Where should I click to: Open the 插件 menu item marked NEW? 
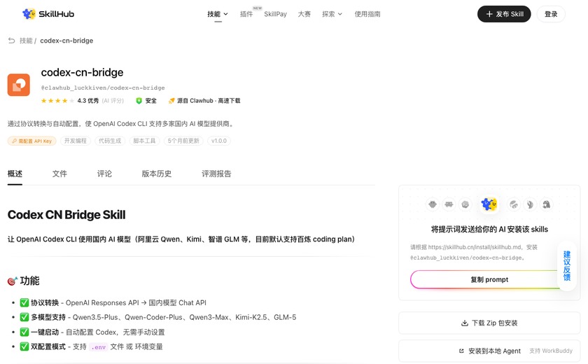coord(246,14)
